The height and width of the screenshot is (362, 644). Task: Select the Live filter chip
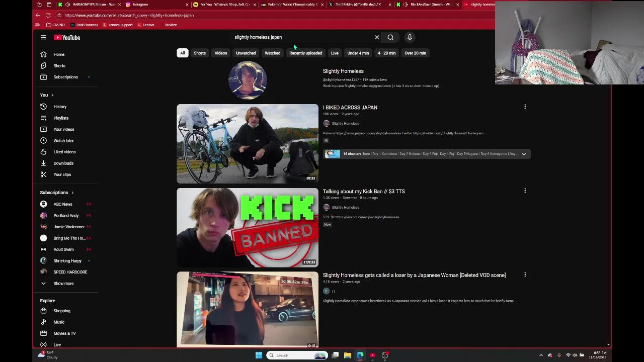point(335,53)
